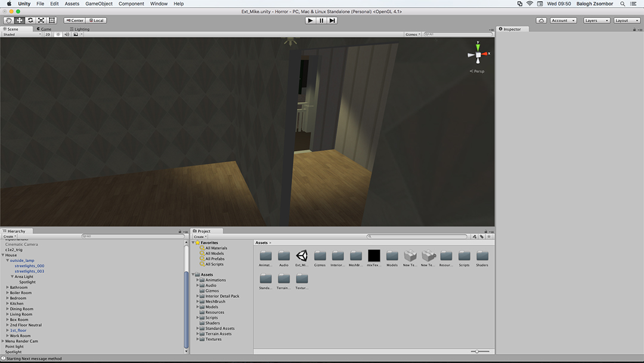Open the GameObject menu
The width and height of the screenshot is (644, 363).
(98, 4)
